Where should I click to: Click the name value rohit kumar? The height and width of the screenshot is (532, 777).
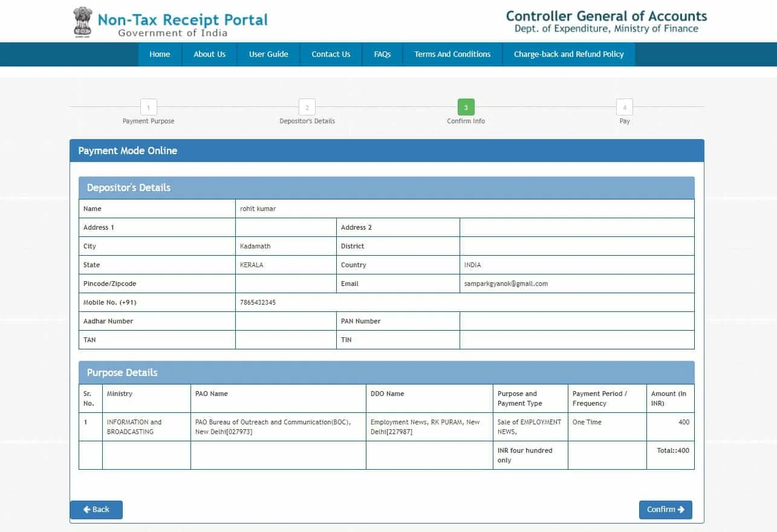click(258, 209)
